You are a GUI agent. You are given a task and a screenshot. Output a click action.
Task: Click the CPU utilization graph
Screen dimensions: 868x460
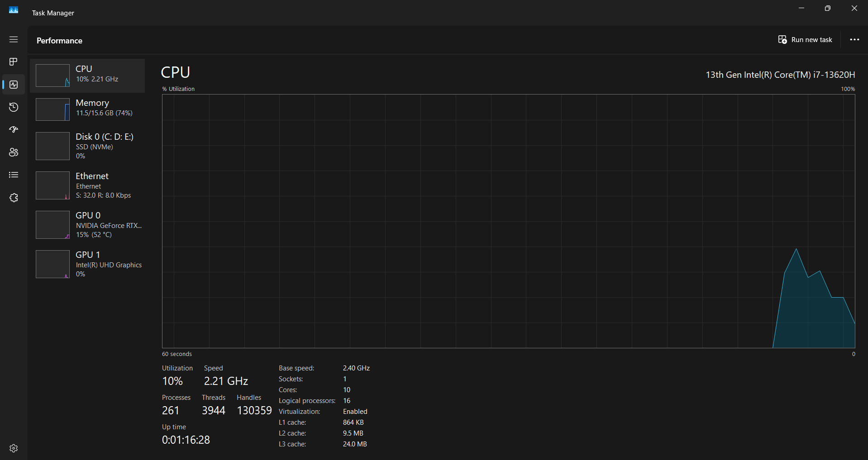pyautogui.click(x=508, y=221)
